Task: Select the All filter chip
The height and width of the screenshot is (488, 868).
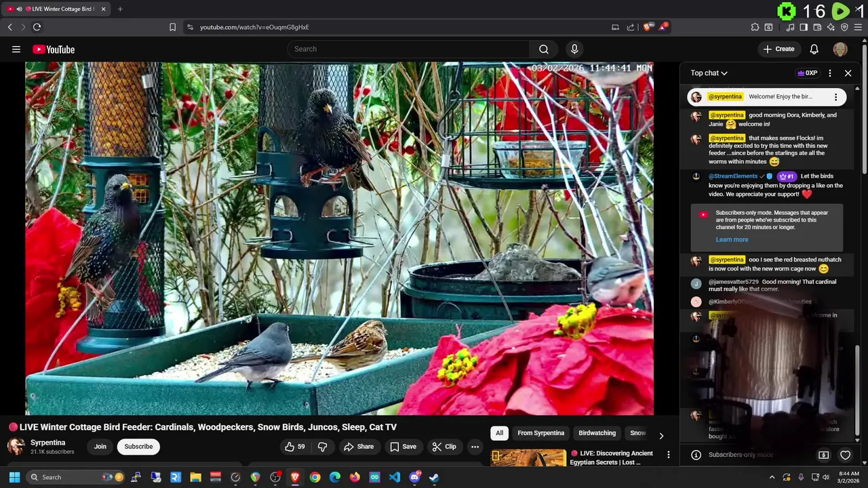Action: [499, 433]
